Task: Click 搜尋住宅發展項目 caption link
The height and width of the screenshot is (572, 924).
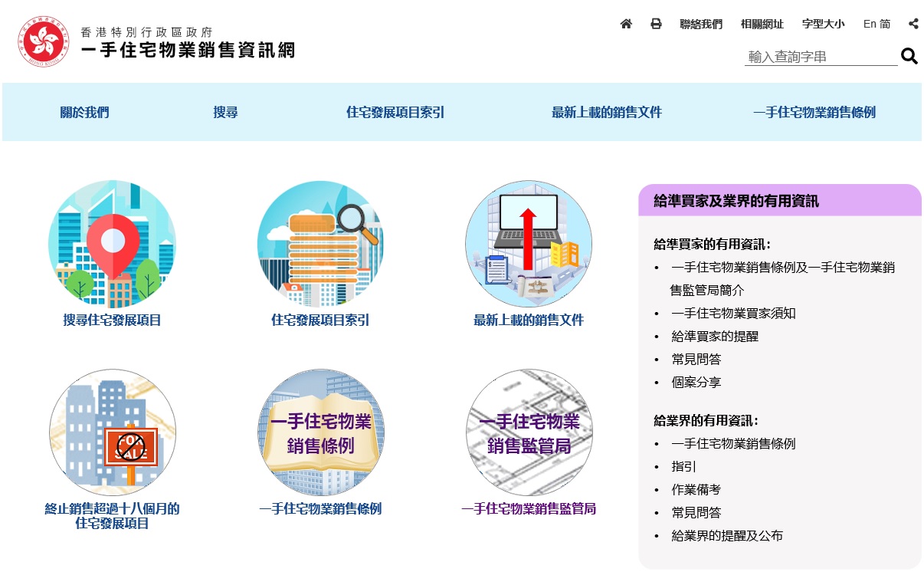Action: [x=112, y=320]
